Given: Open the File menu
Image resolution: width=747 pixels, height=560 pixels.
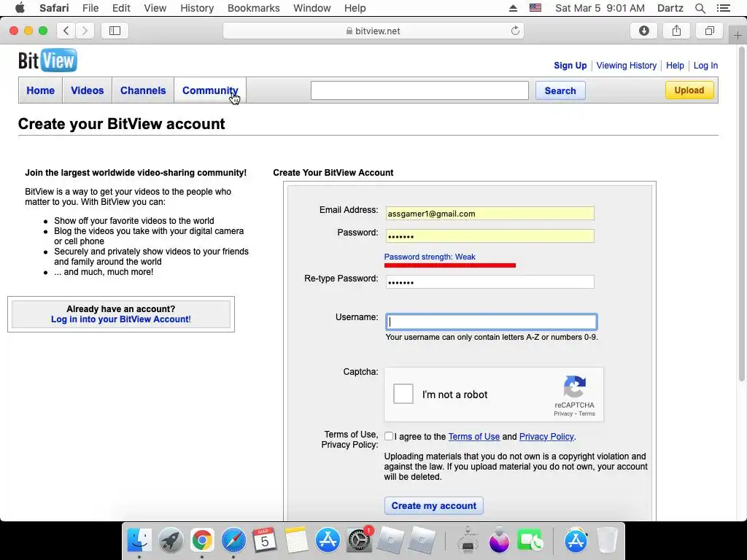Looking at the screenshot, I should coord(90,8).
